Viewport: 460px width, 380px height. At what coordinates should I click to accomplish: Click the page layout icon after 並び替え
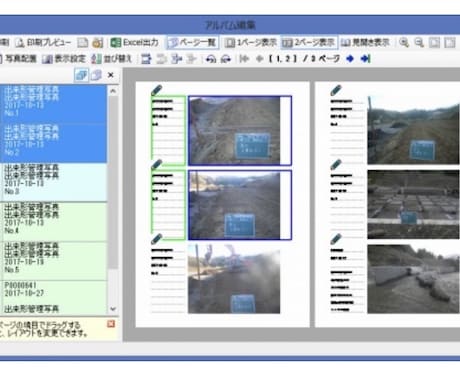(146, 59)
